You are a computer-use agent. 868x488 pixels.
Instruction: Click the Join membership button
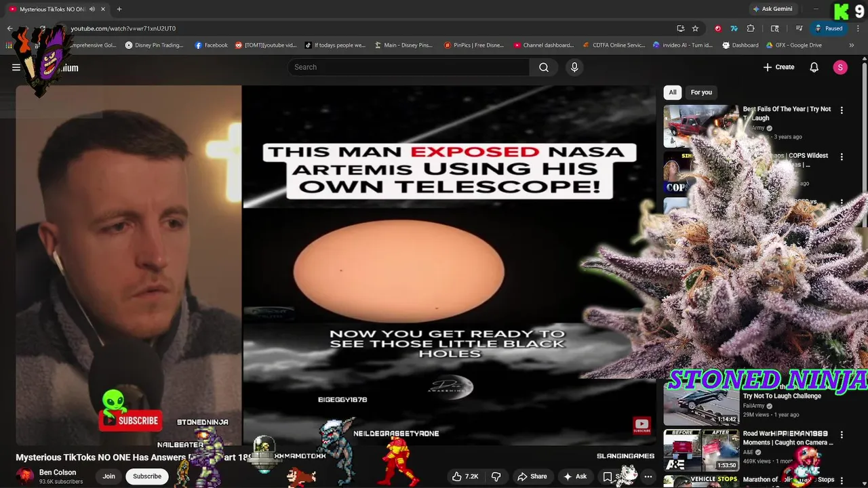[x=108, y=476]
